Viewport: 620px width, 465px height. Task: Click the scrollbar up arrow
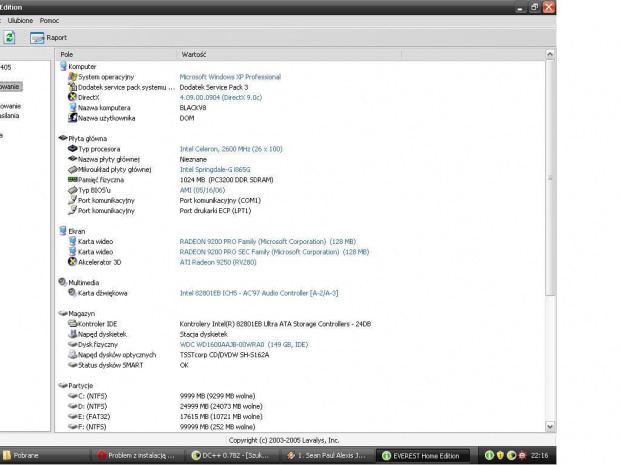pyautogui.click(x=550, y=54)
